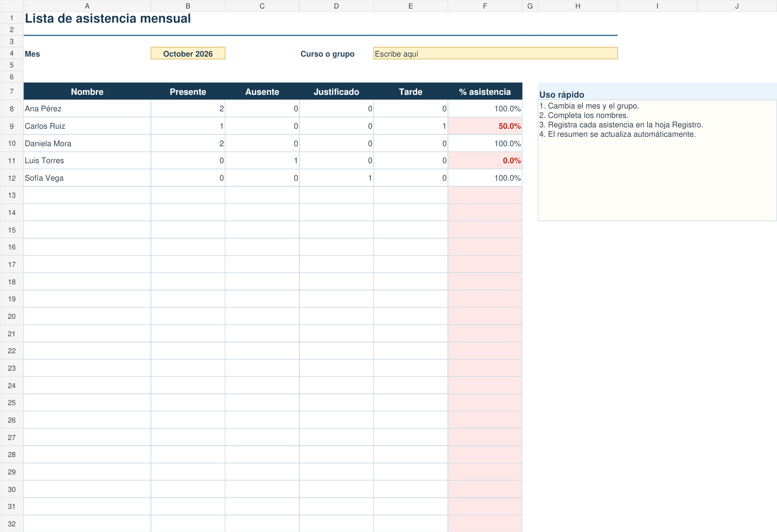
Task: Click the name cell 'Luis Torres'
Action: coord(87,160)
